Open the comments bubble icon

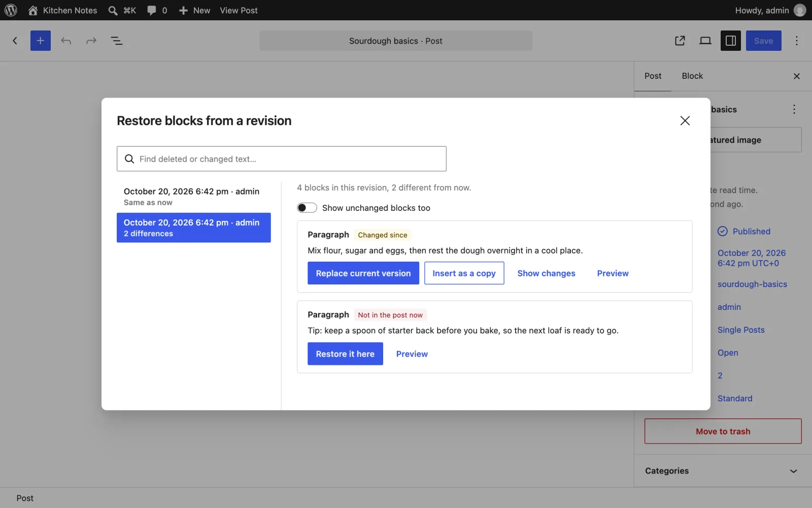152,10
